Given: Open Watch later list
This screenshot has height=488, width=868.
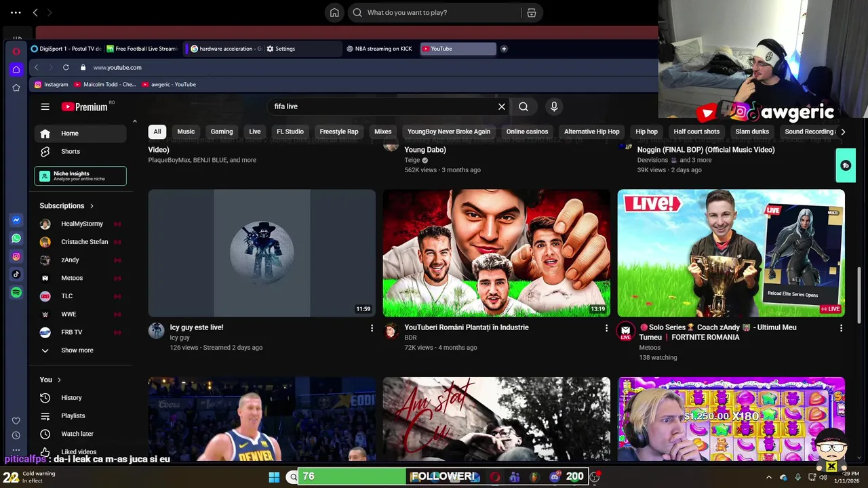Looking at the screenshot, I should tap(80, 434).
